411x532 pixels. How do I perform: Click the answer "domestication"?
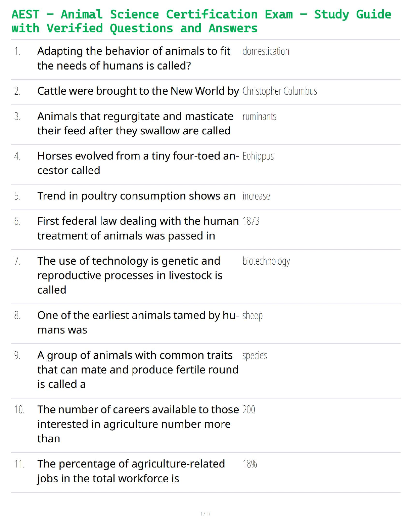[266, 51]
